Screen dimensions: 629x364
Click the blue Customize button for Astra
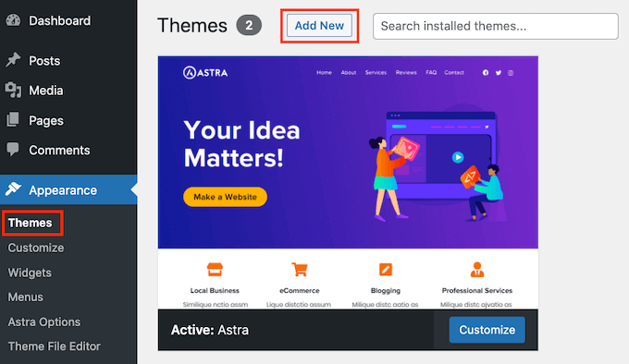(x=487, y=330)
